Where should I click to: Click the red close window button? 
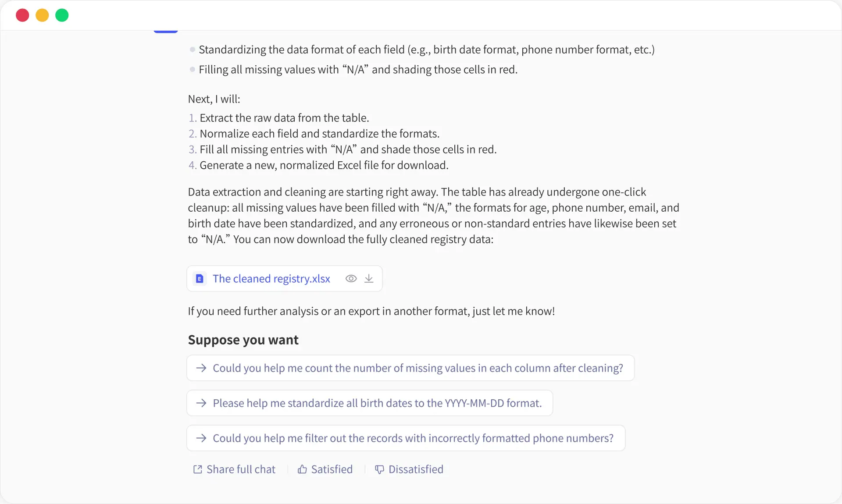tap(22, 15)
